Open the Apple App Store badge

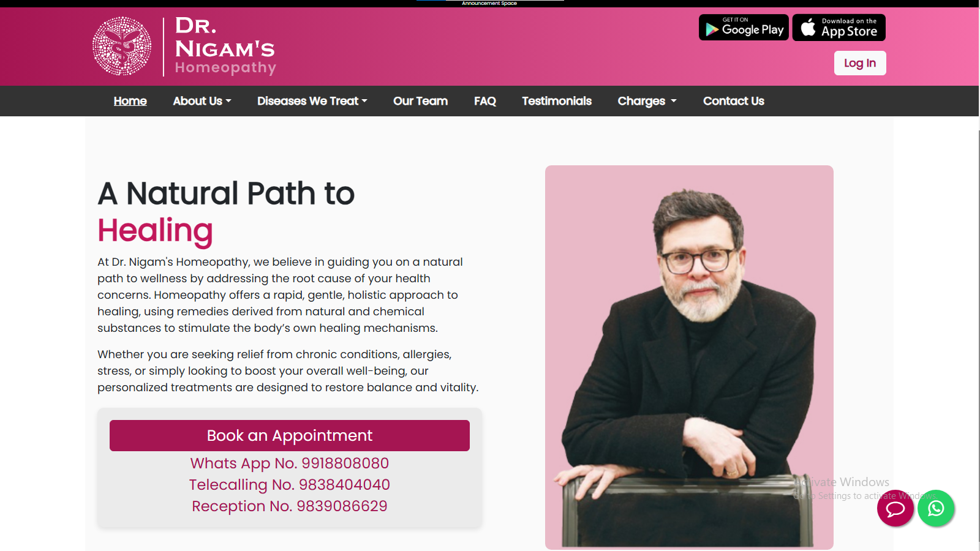[839, 28]
